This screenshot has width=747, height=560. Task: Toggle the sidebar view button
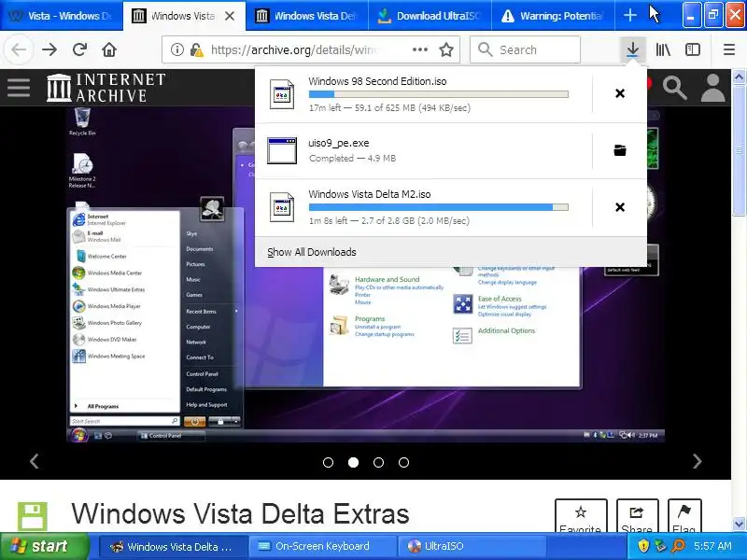pyautogui.click(x=692, y=49)
